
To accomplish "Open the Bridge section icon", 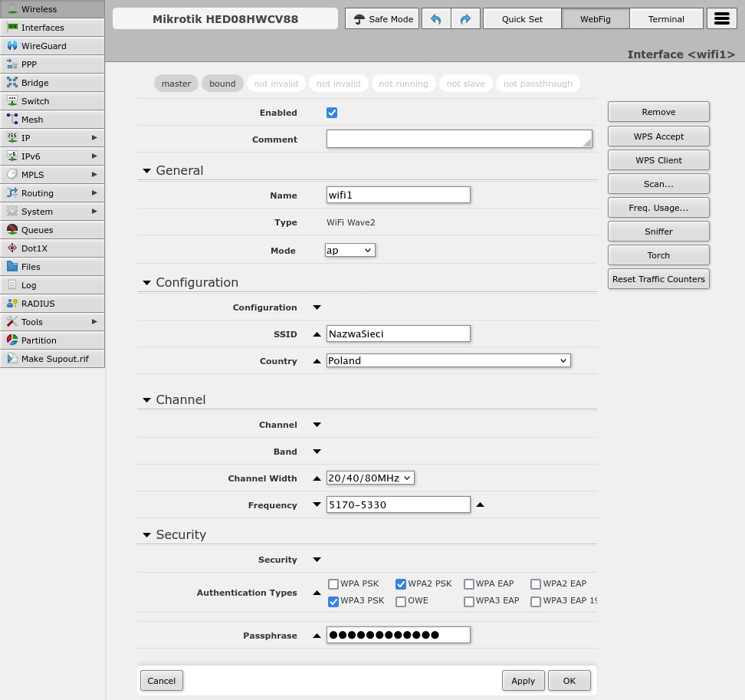I will [12, 83].
